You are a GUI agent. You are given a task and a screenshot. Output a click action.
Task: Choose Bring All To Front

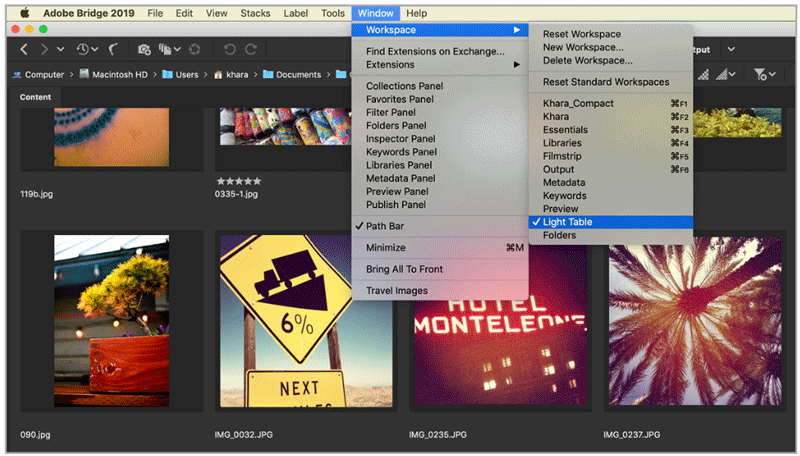pos(440,269)
